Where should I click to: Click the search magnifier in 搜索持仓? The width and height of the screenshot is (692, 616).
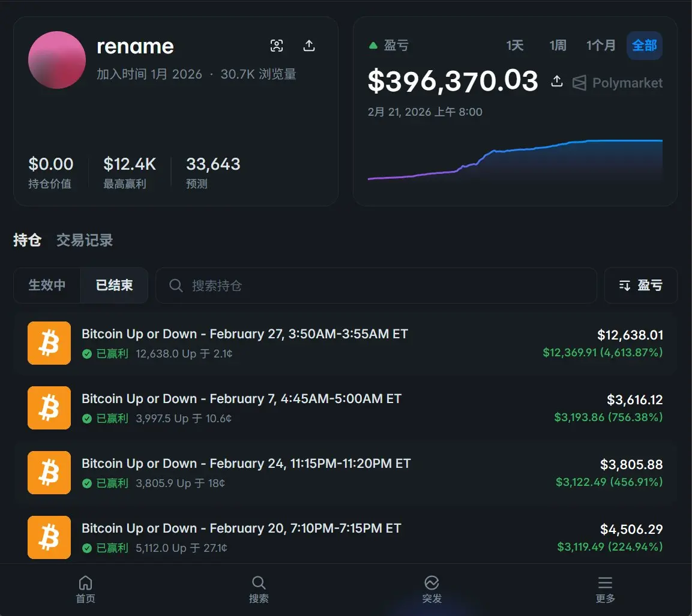coord(176,286)
